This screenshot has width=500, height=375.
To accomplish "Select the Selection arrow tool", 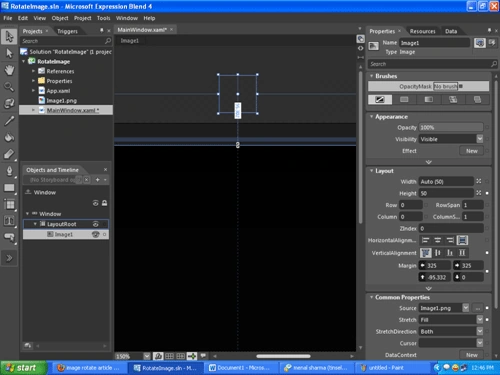I will (x=9, y=36).
